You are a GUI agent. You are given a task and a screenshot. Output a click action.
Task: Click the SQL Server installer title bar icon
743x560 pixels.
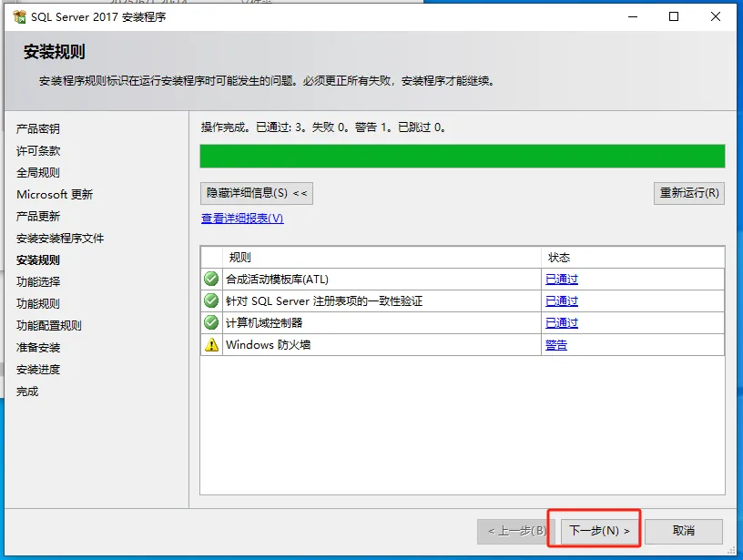click(20, 17)
